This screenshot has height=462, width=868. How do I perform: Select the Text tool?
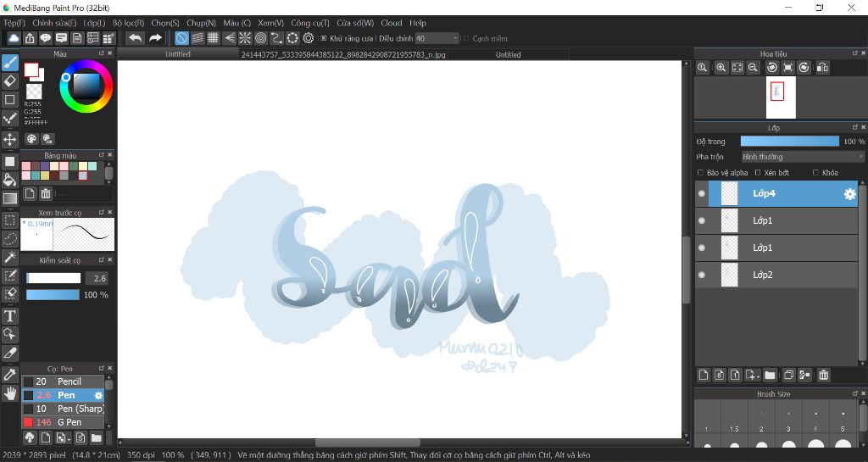pyautogui.click(x=10, y=316)
